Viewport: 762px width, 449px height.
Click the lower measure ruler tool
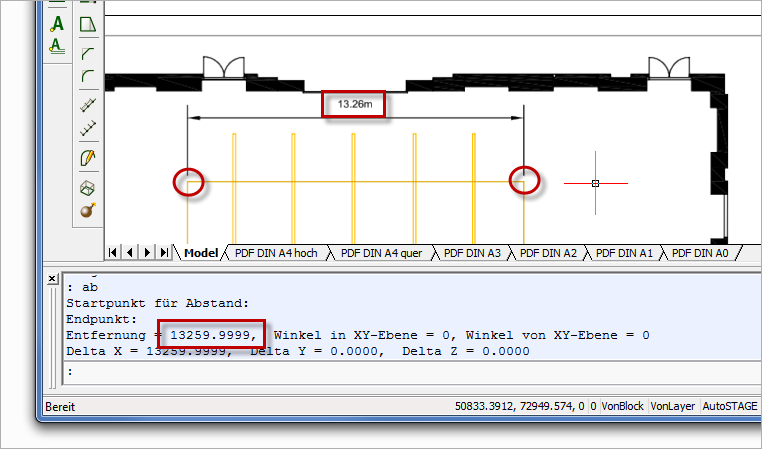(88, 129)
